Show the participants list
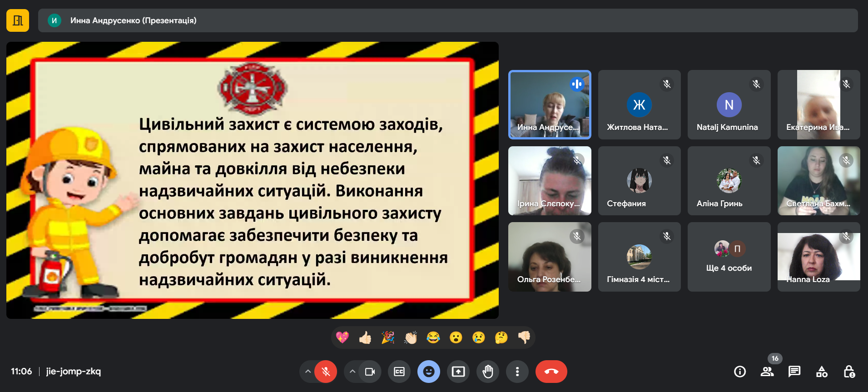The width and height of the screenshot is (868, 392). pyautogui.click(x=767, y=372)
